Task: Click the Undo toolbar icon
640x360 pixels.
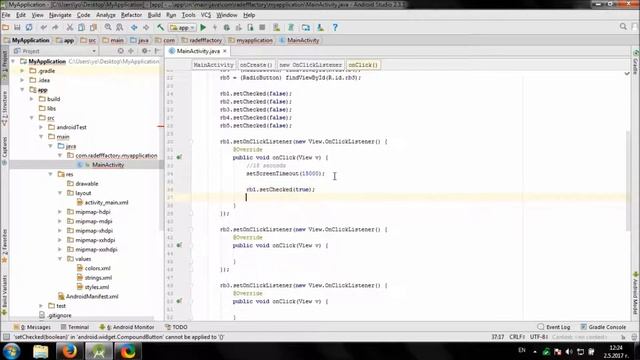Action: click(43, 27)
